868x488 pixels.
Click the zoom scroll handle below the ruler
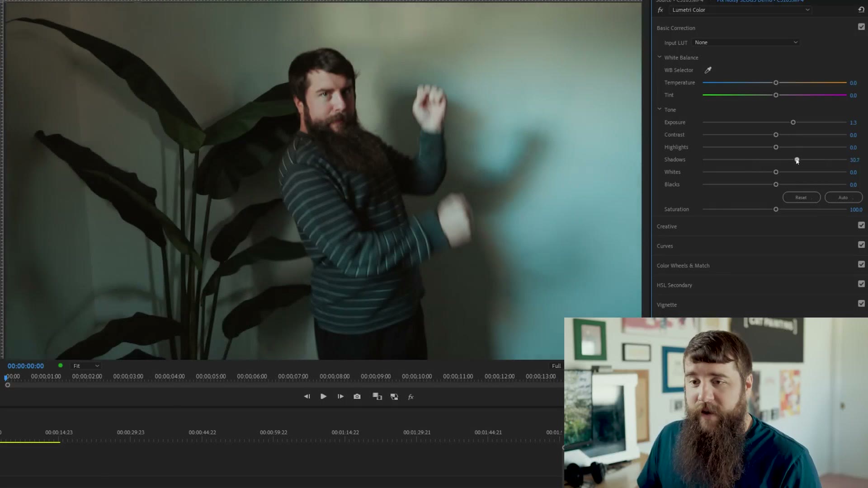pyautogui.click(x=8, y=385)
